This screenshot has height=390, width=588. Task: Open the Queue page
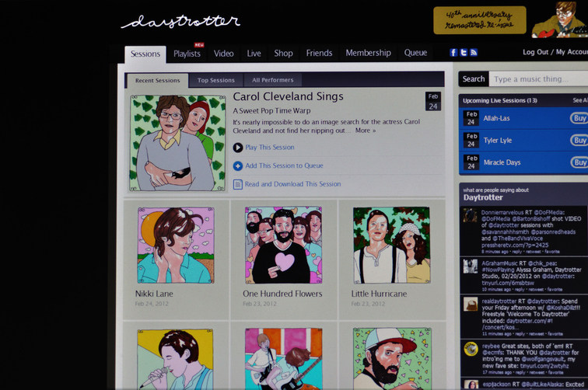(415, 53)
